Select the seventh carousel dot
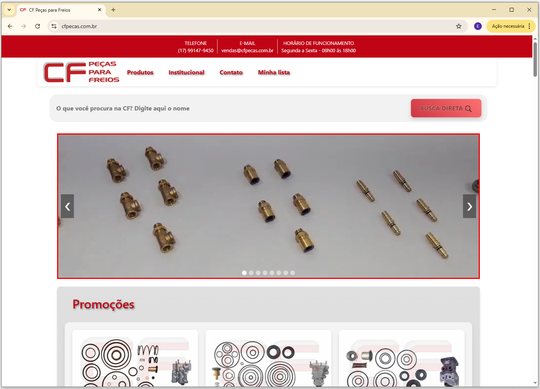Viewport: 540px width, 389px height. click(285, 273)
